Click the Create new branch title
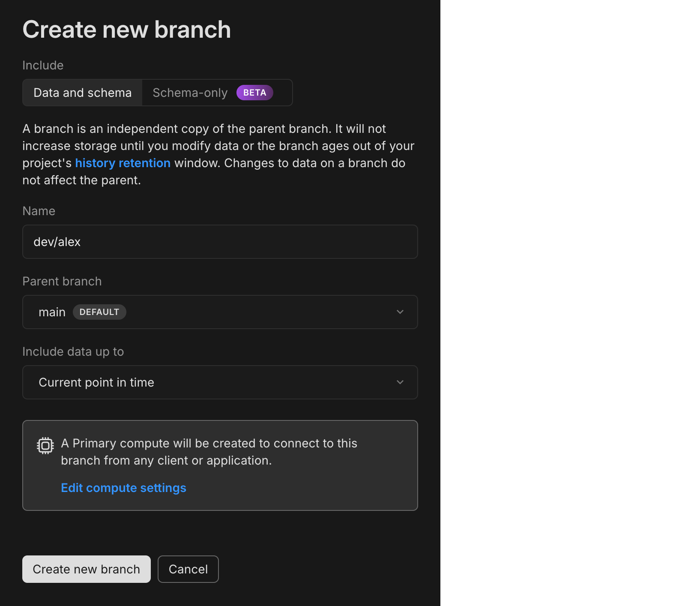This screenshot has width=700, height=606. pyautogui.click(x=126, y=29)
